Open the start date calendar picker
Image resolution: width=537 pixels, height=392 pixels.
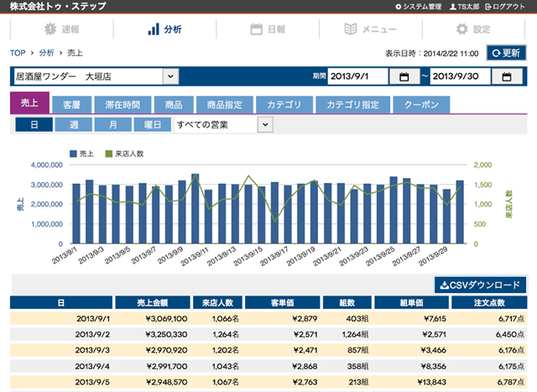coord(404,77)
